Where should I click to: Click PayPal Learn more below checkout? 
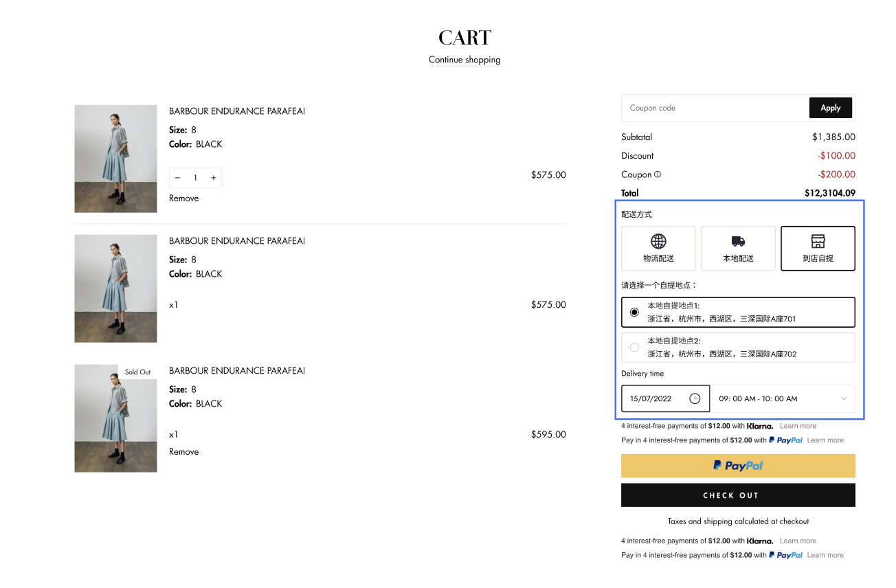pyautogui.click(x=825, y=555)
